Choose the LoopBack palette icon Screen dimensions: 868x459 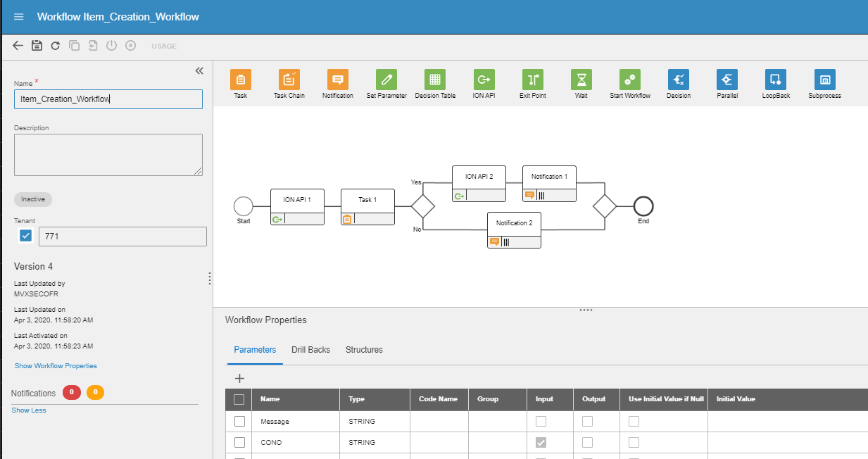click(x=776, y=80)
